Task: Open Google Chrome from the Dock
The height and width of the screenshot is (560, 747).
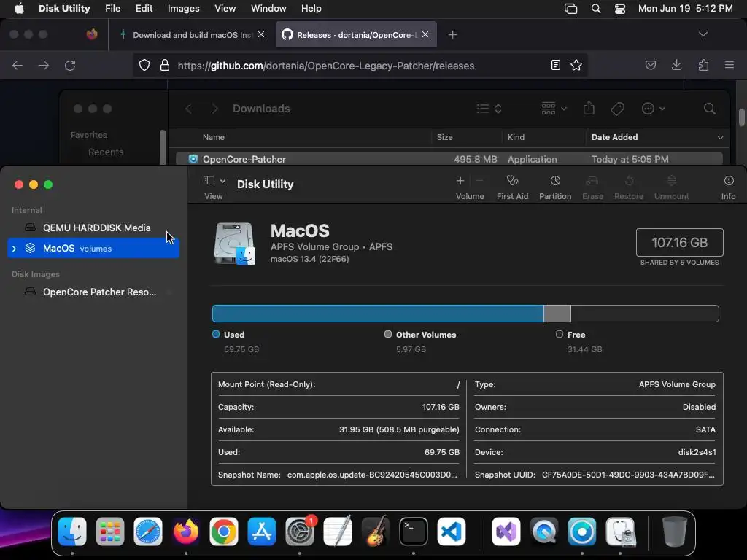Action: [x=223, y=532]
